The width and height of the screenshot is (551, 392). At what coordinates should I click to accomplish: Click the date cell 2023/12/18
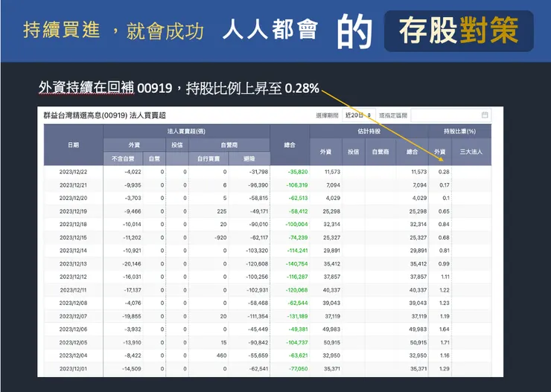coord(73,224)
